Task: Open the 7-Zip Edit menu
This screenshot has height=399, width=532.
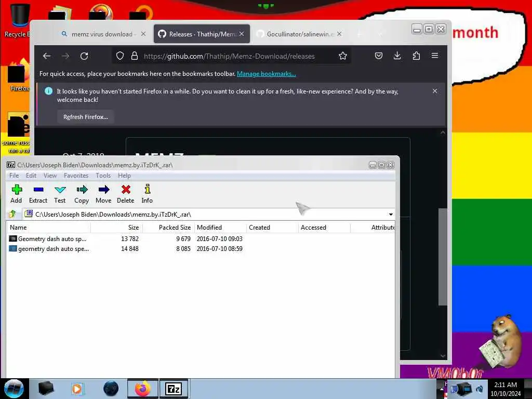Action: coord(31,176)
